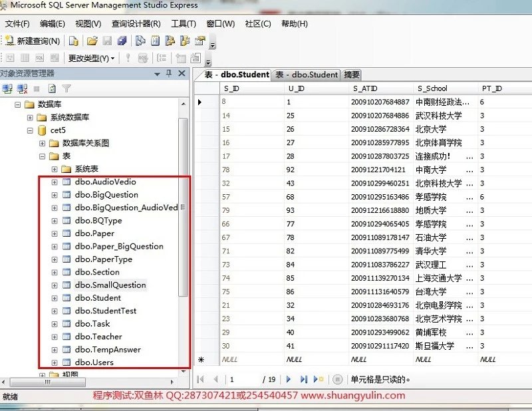Select the cell containing 清华大学
The width and height of the screenshot is (532, 411).
click(x=446, y=251)
